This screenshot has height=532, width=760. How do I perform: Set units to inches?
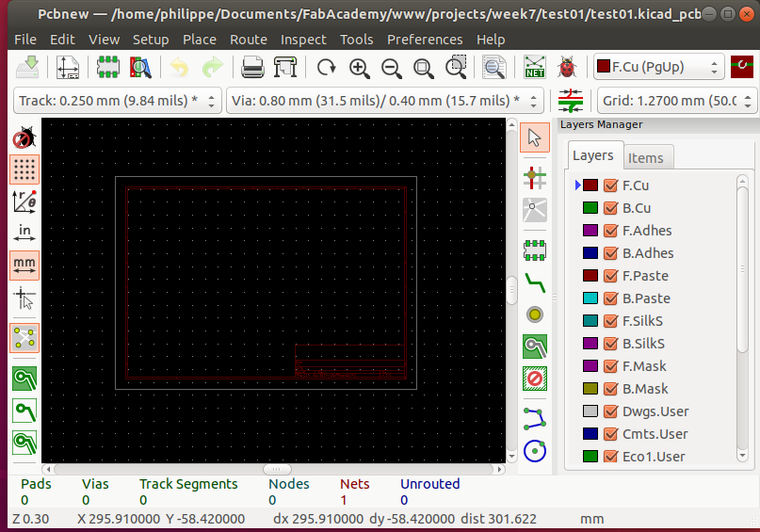coord(24,234)
